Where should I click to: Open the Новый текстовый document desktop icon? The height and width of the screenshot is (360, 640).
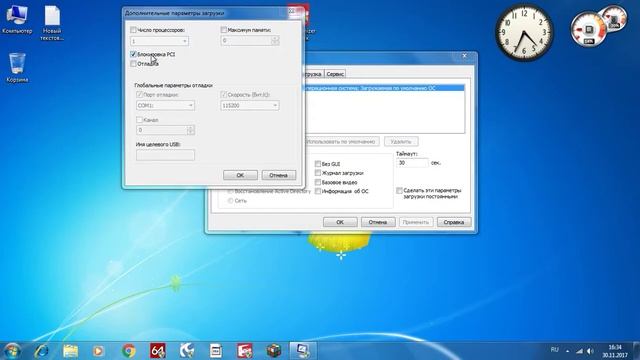(x=52, y=23)
